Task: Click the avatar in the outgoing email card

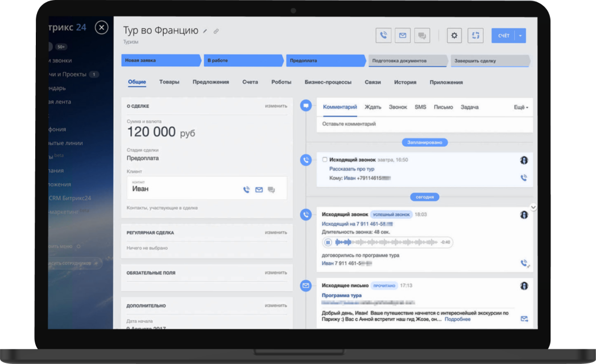Action: tap(524, 286)
